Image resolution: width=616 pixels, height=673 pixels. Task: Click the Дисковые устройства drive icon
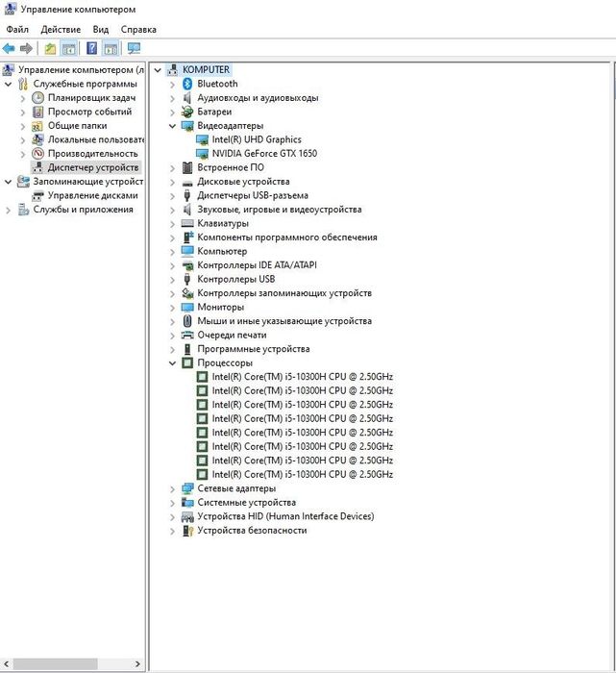click(187, 183)
